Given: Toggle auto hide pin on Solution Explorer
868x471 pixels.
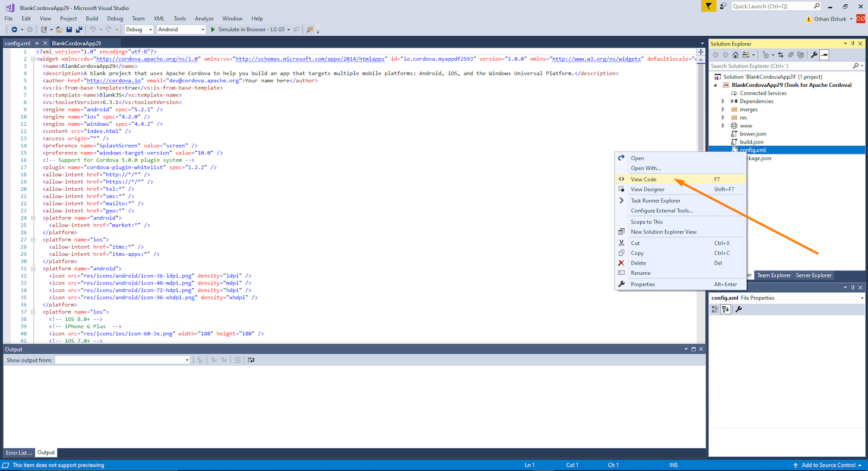Looking at the screenshot, I should 853,44.
